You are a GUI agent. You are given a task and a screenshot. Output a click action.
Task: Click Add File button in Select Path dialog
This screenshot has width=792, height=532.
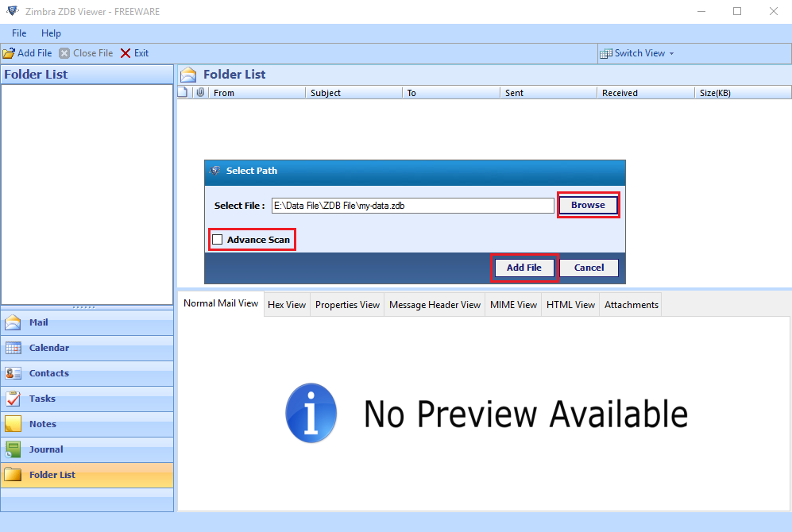524,268
